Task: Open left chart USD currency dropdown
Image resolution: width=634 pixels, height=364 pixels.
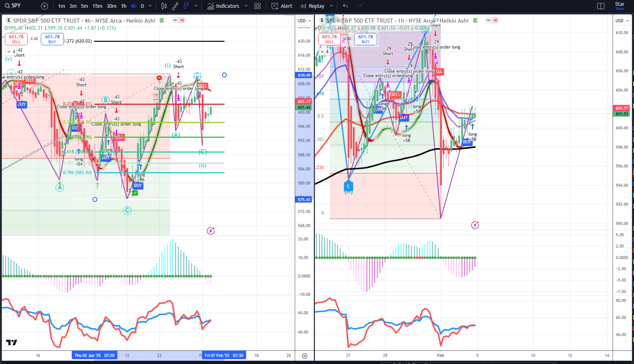Action: pyautogui.click(x=304, y=21)
